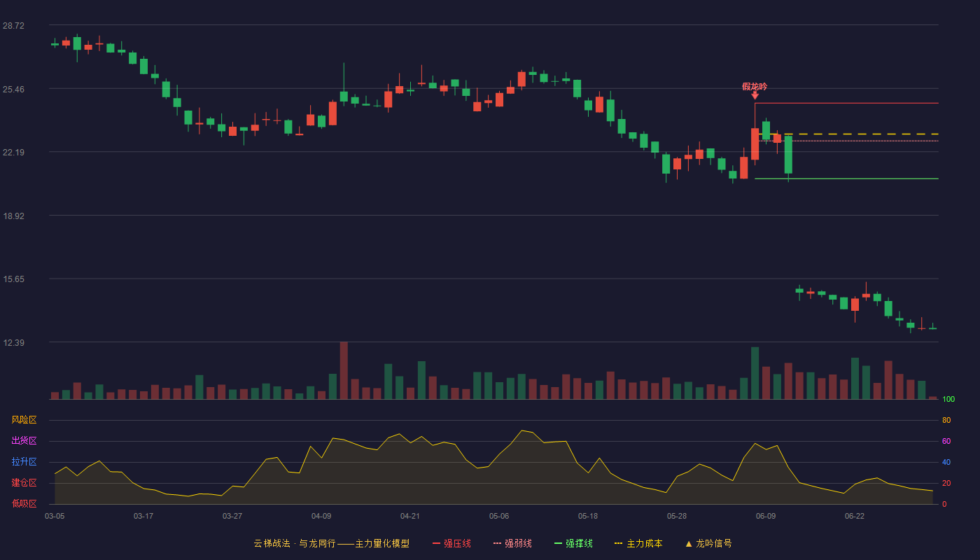Click the 03-27 date label

(x=232, y=516)
